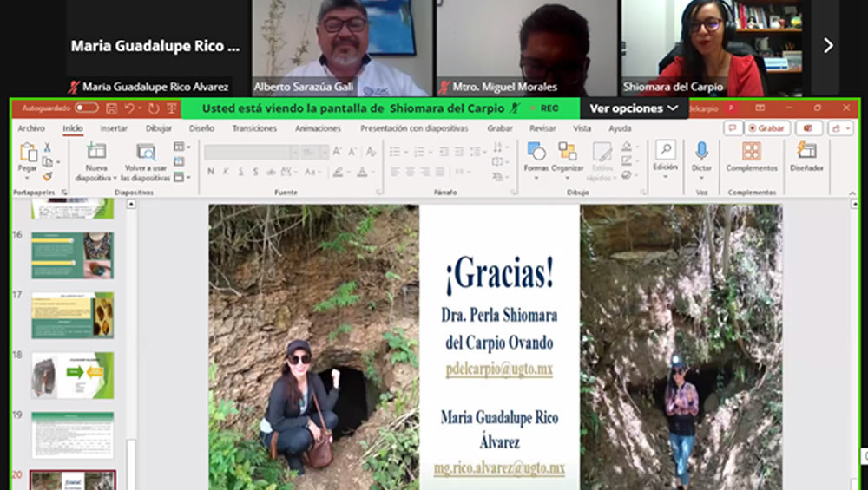The height and width of the screenshot is (490, 868).
Task: Show next participants with right arrow
Action: click(x=828, y=45)
